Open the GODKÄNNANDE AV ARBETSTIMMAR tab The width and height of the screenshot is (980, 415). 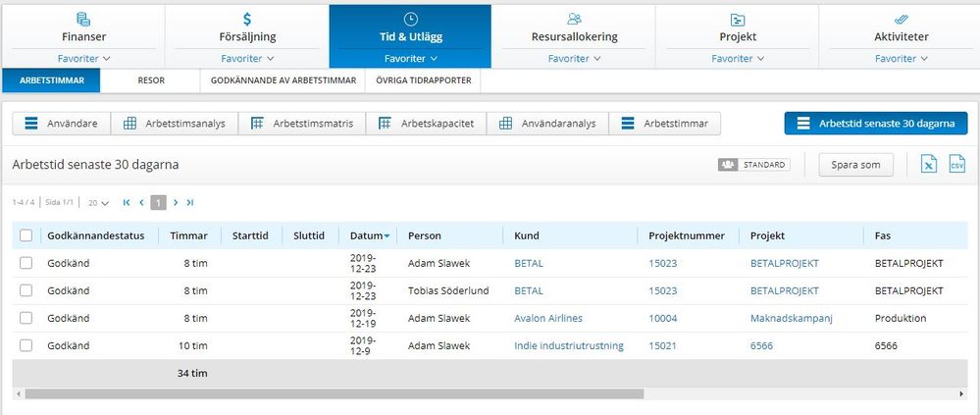pyautogui.click(x=284, y=80)
